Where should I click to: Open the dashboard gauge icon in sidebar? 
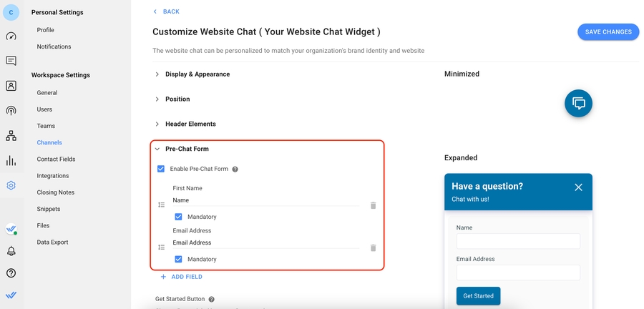point(11,36)
